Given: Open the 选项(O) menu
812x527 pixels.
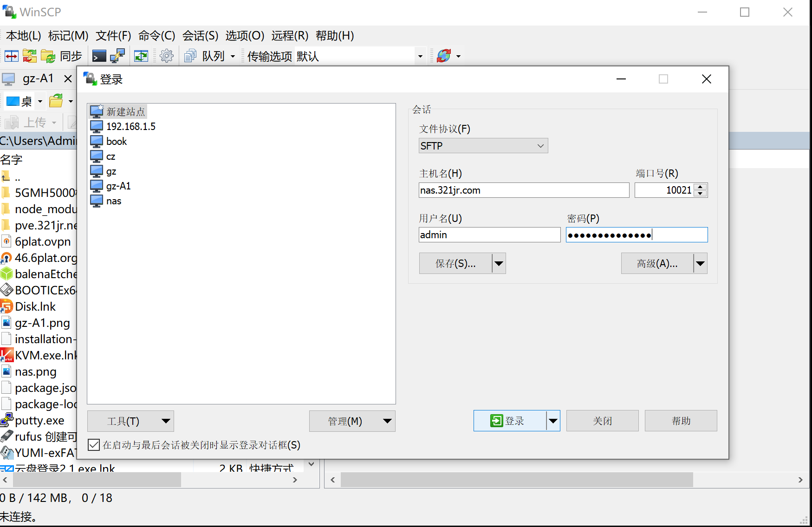Looking at the screenshot, I should pos(245,36).
